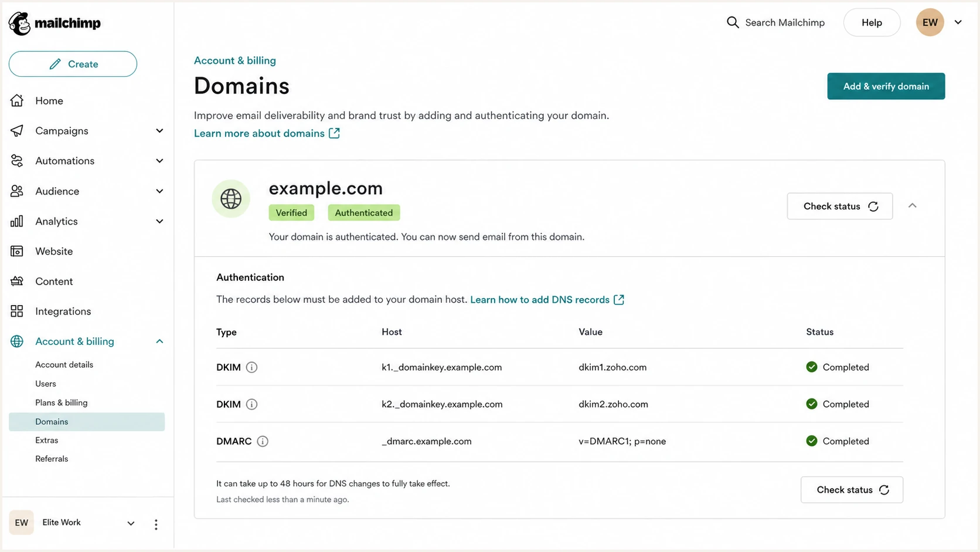Click the Mailchimp monkey logo
Viewport: 980px width, 552px height.
pos(19,23)
